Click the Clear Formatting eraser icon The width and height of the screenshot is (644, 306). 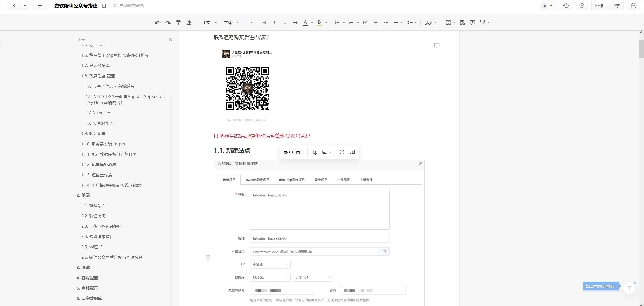point(189,23)
